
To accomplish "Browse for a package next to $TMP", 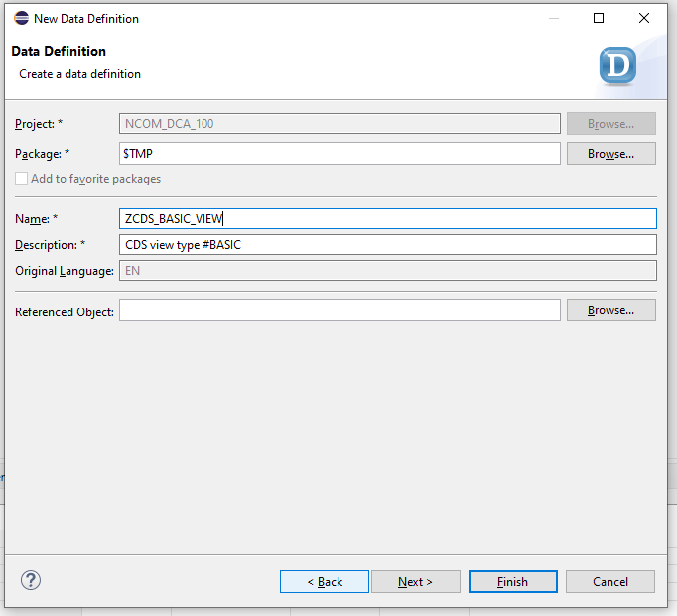I will (x=610, y=154).
